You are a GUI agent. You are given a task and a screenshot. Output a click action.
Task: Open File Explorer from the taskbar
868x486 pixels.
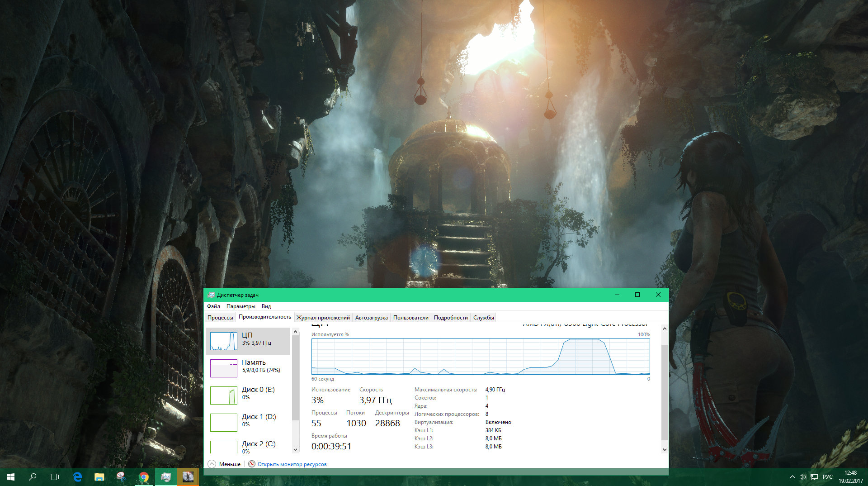(x=99, y=477)
